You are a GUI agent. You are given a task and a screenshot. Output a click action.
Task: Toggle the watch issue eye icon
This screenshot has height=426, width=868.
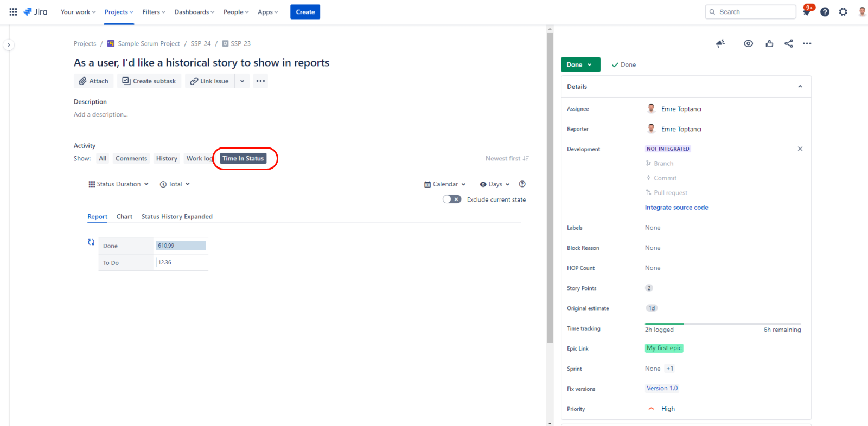(748, 43)
